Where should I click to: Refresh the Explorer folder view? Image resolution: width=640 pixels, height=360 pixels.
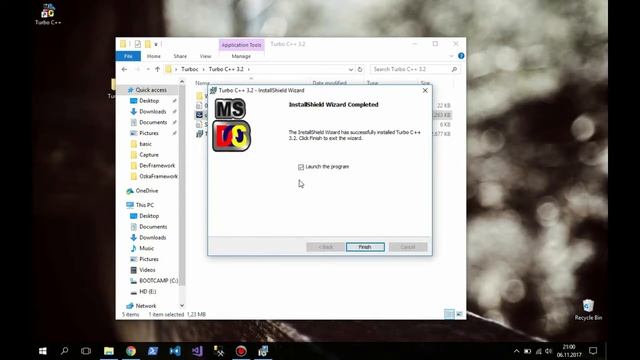[360, 69]
